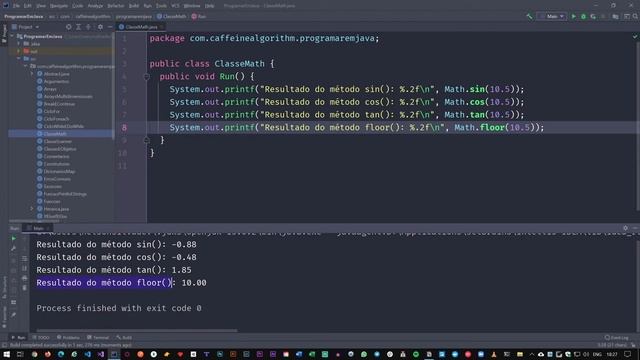Hide the Project panel with minus icon
Screen dimensions: 640x360
[x=110, y=27]
